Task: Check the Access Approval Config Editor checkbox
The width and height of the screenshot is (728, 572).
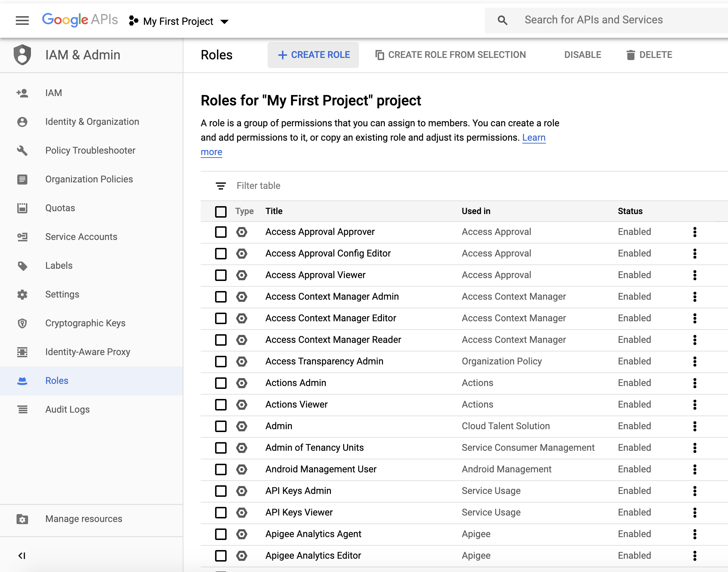Action: [221, 254]
